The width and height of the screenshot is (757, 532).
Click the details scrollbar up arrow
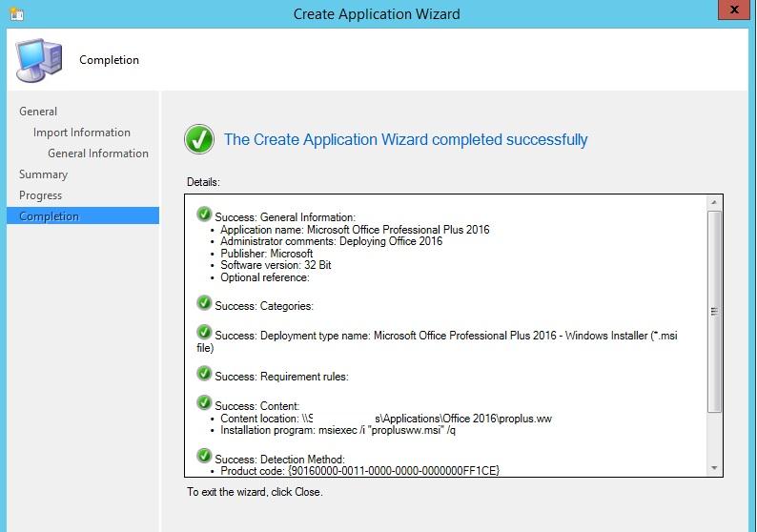pyautogui.click(x=714, y=202)
